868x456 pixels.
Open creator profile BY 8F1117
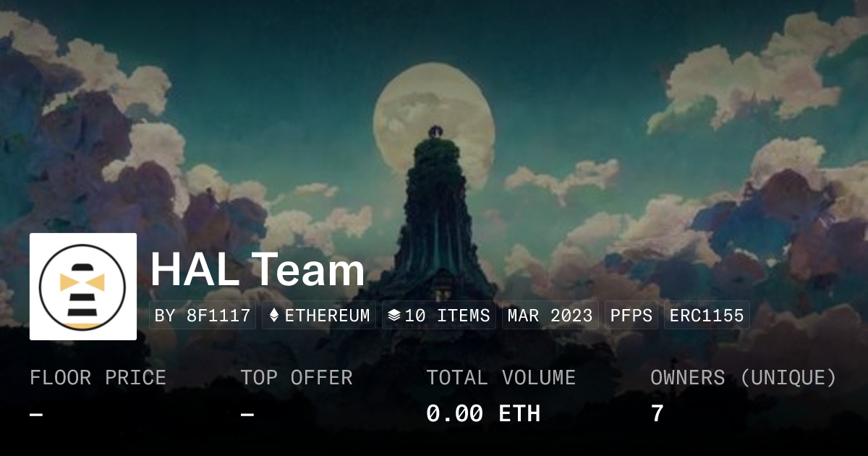pyautogui.click(x=203, y=316)
